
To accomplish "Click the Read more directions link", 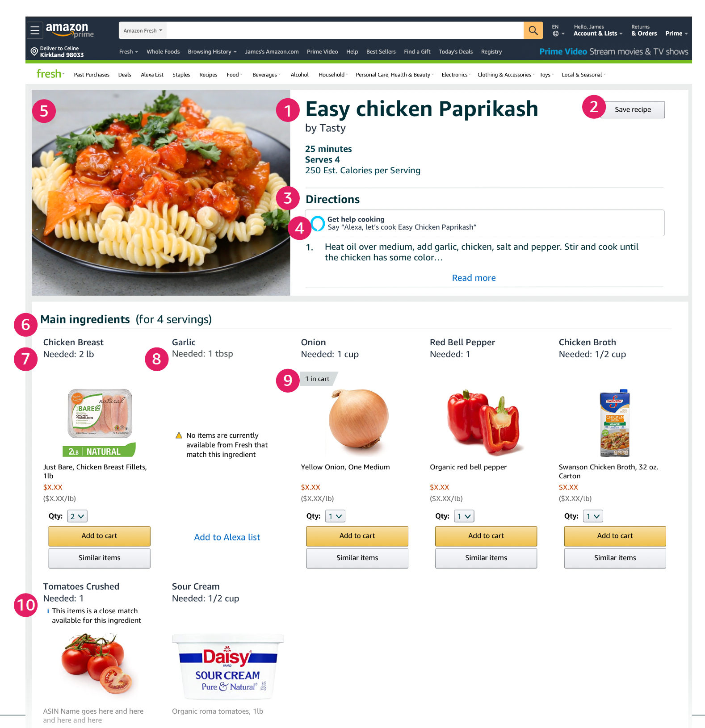I will pos(474,278).
